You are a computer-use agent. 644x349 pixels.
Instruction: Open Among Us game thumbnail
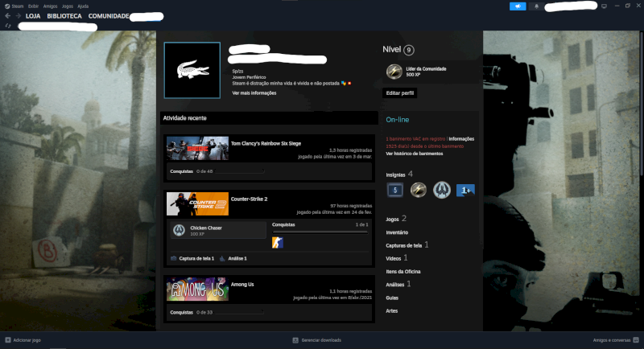point(197,289)
